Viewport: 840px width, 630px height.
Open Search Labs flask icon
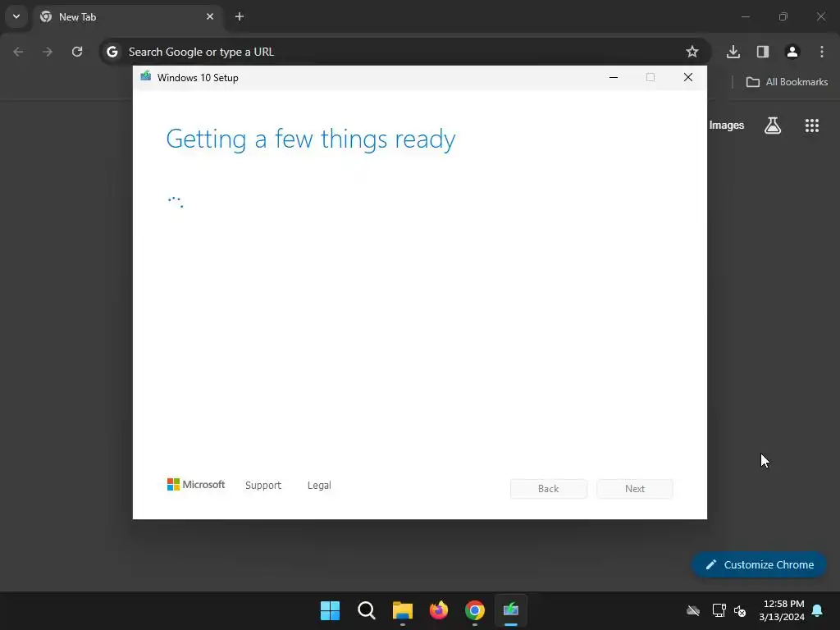click(x=773, y=126)
